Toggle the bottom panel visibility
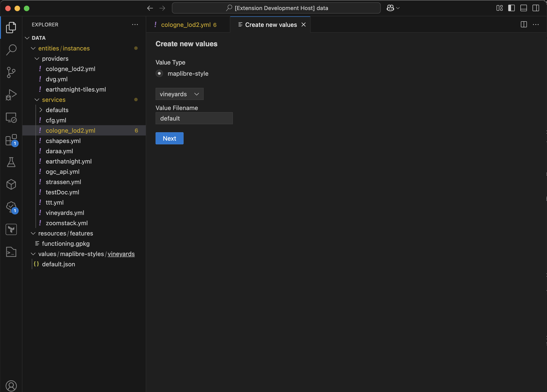547x392 pixels. pyautogui.click(x=523, y=8)
